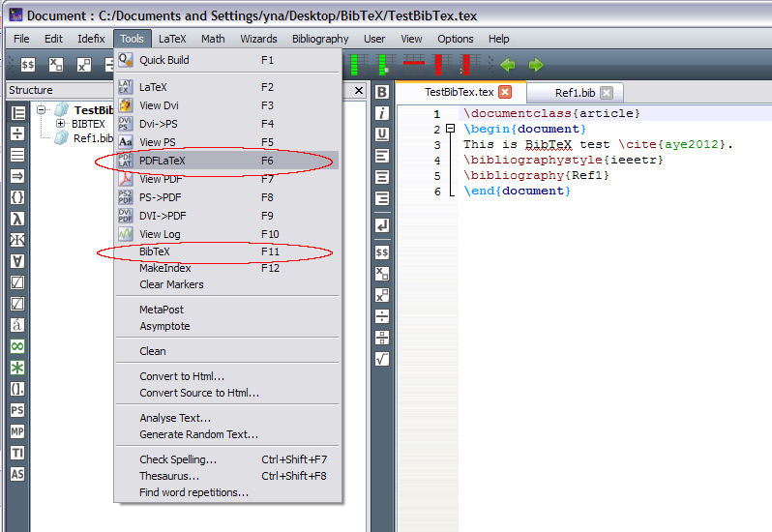Open the green asterisk favorites icon

(x=17, y=368)
